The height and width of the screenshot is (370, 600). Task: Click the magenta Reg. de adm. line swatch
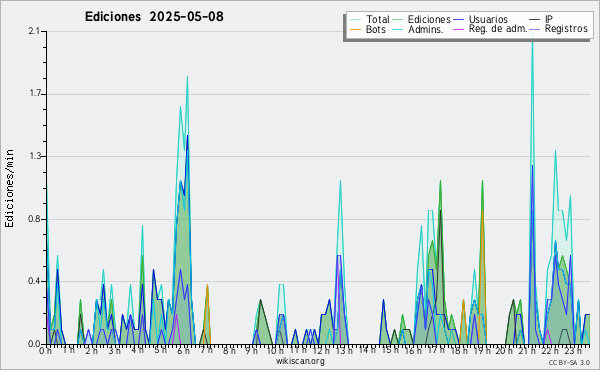458,29
